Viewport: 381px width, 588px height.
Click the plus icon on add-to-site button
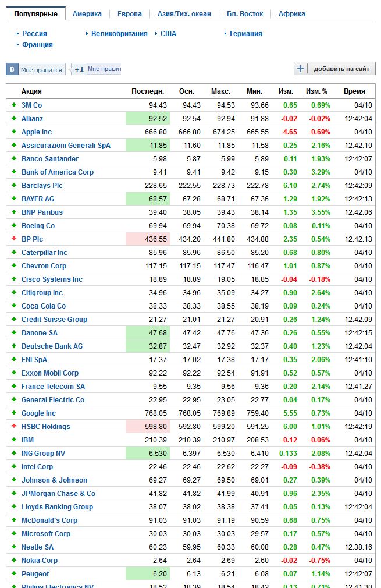point(301,69)
